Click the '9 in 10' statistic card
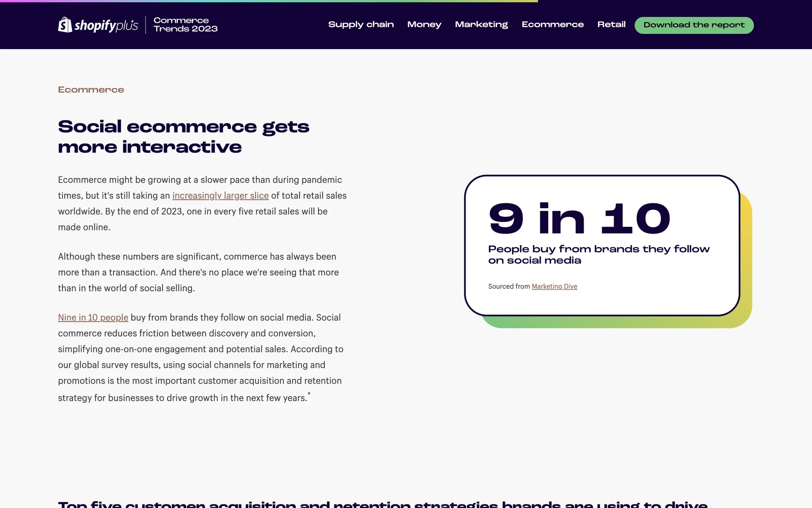This screenshot has height=508, width=812. (579, 219)
